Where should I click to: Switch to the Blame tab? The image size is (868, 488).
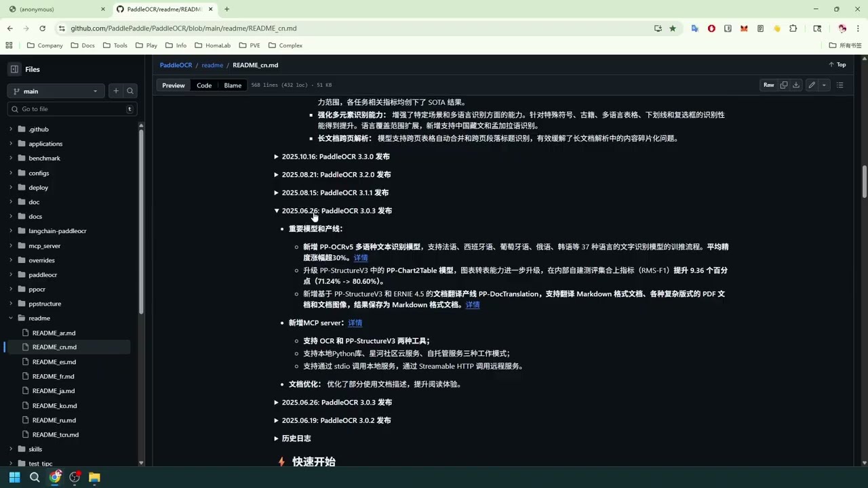[233, 85]
